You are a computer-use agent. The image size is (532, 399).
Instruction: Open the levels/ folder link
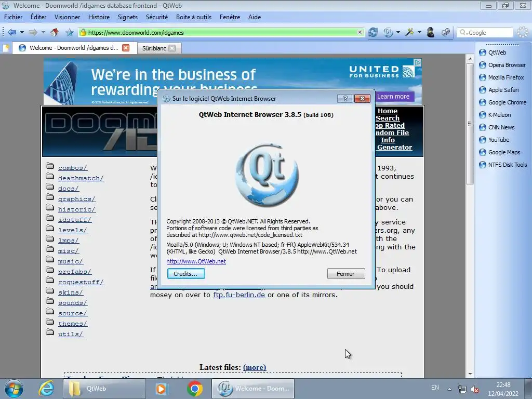point(73,230)
